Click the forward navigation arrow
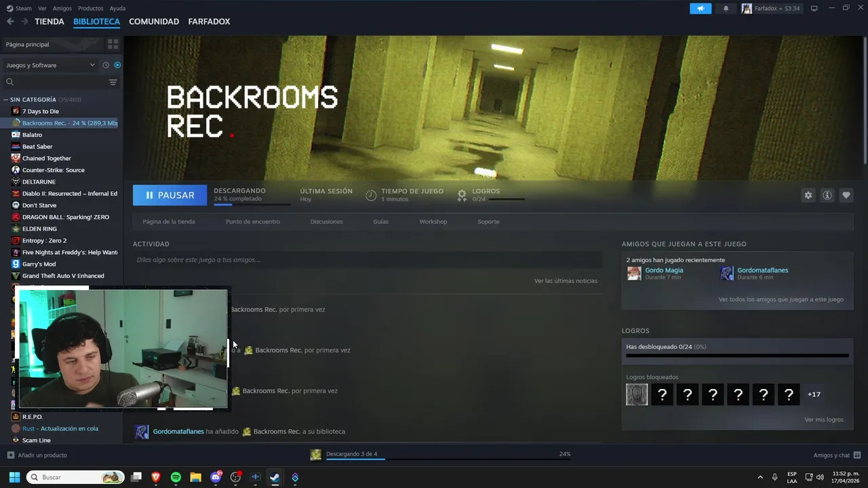868x488 pixels. (24, 22)
